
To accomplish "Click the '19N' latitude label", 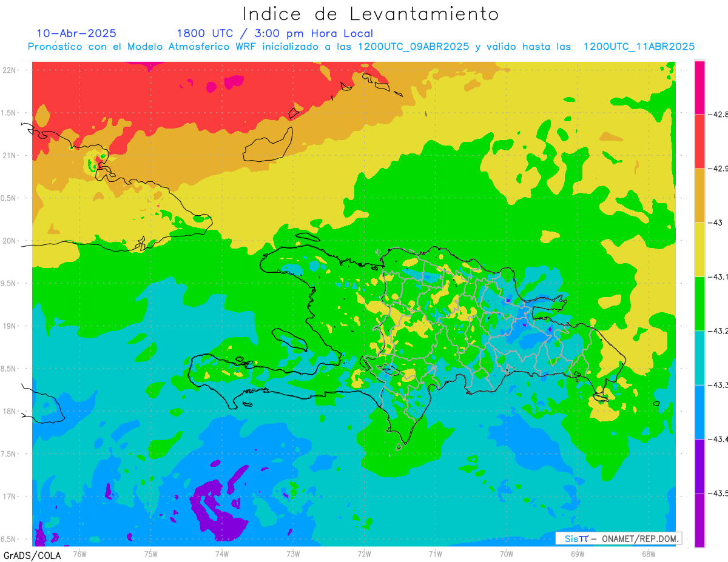I will point(10,326).
